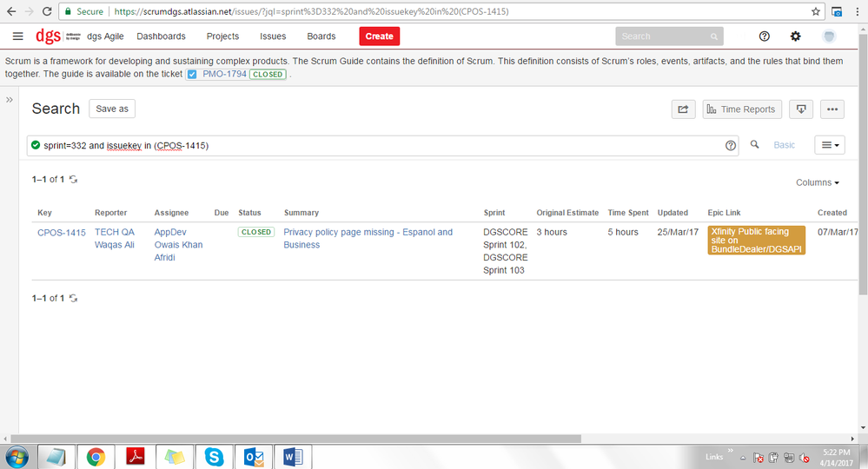
Task: Open assignee AppDev Owais Khan Afridi
Action: (178, 244)
